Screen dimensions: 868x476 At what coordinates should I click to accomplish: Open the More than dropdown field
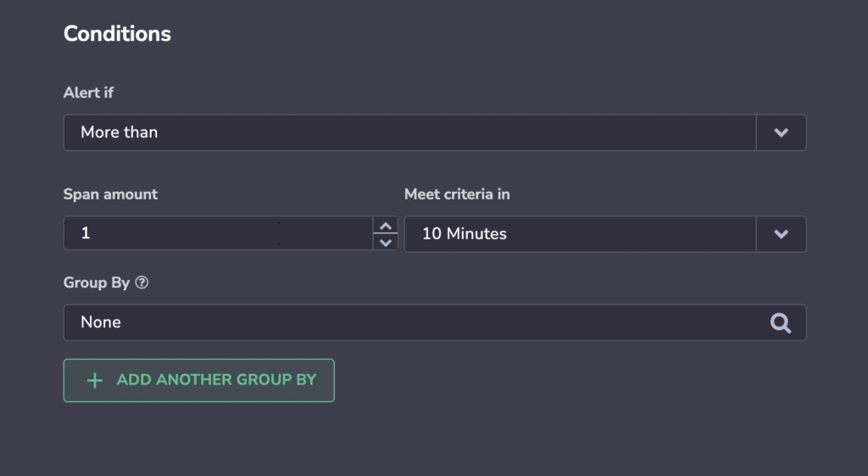point(435,132)
